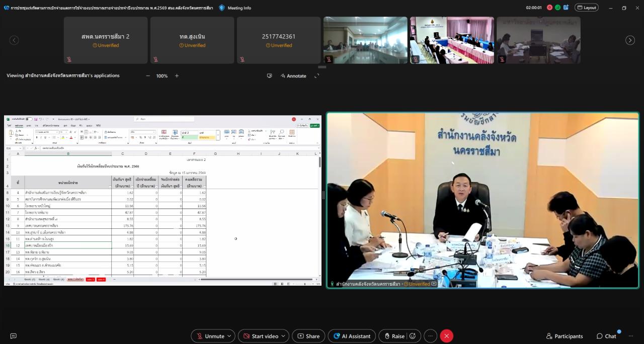Expand the audio options arrow beside Unmute

230,336
